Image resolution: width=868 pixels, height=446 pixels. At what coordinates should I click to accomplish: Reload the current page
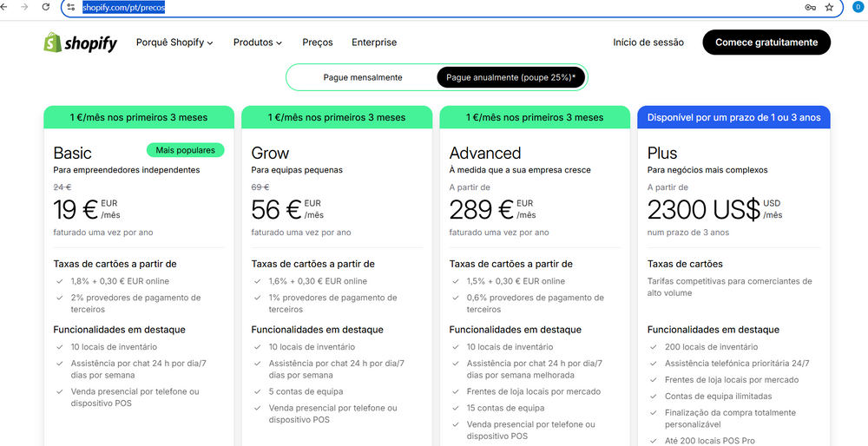pos(46,7)
